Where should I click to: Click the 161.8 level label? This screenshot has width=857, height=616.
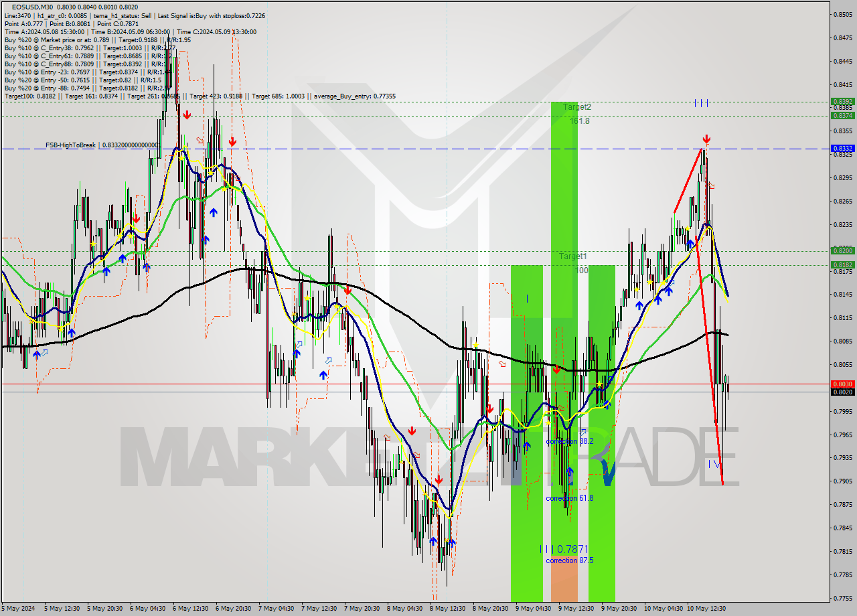pyautogui.click(x=580, y=121)
